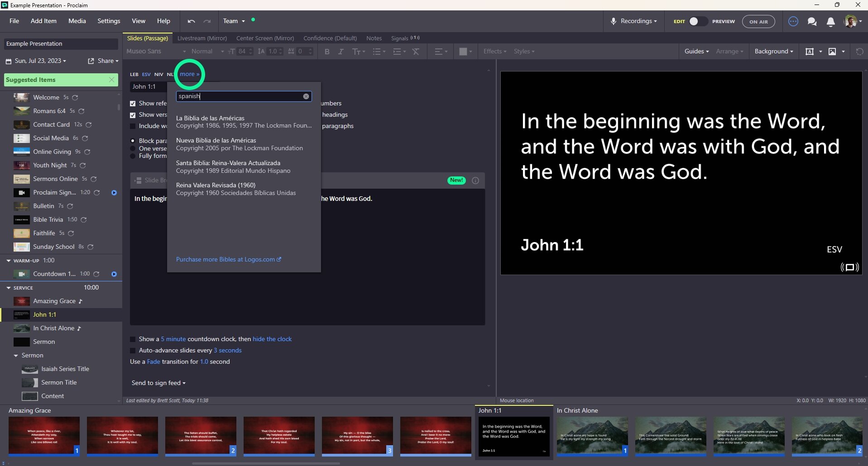Open the Museo Sans font dropdown
The width and height of the screenshot is (868, 466).
[x=155, y=51]
